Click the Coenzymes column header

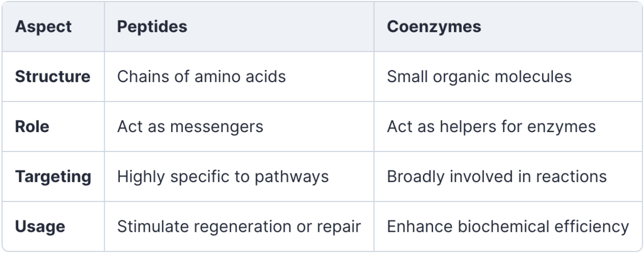[x=434, y=26]
